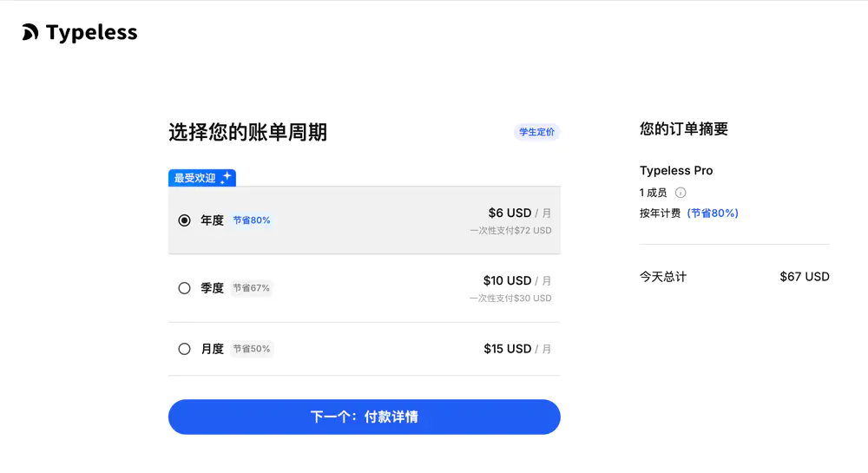The width and height of the screenshot is (868, 473).
Task: Click the 节省67% tag beside 季度
Action: pyautogui.click(x=252, y=288)
